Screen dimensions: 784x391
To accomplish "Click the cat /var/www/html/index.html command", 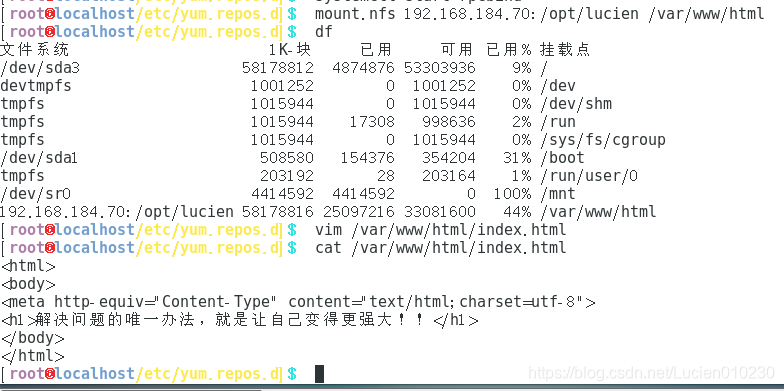I will click(x=440, y=248).
